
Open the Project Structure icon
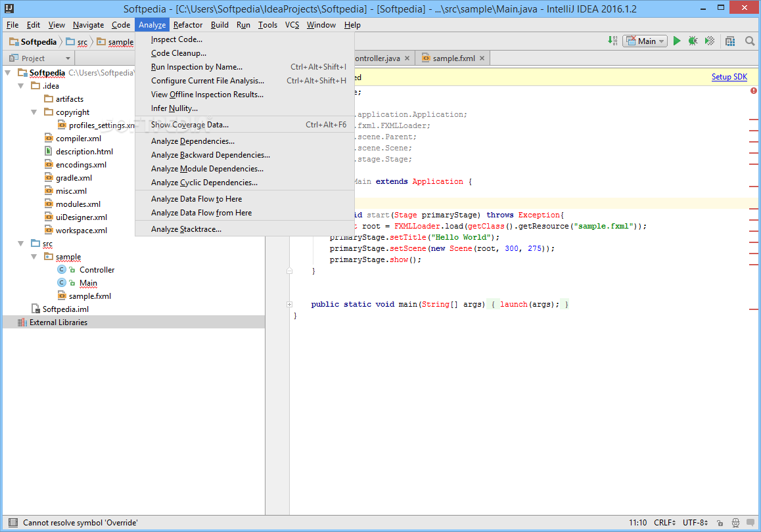tap(730, 41)
